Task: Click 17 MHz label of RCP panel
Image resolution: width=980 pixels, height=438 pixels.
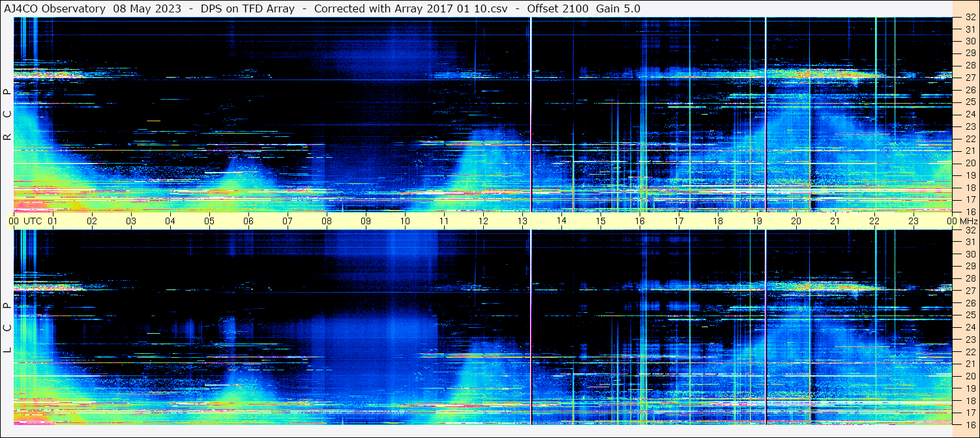Action: click(970, 199)
